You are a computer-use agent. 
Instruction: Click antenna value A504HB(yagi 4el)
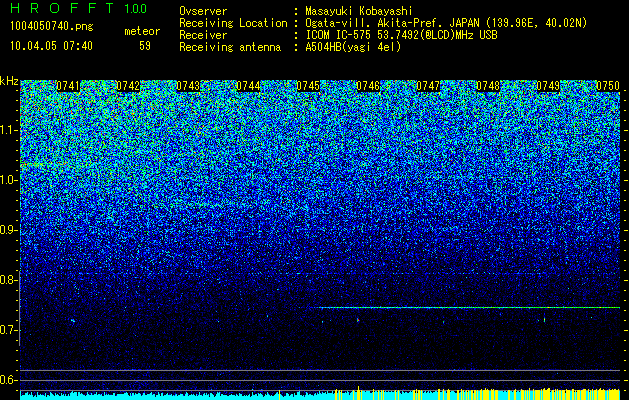pos(353,47)
